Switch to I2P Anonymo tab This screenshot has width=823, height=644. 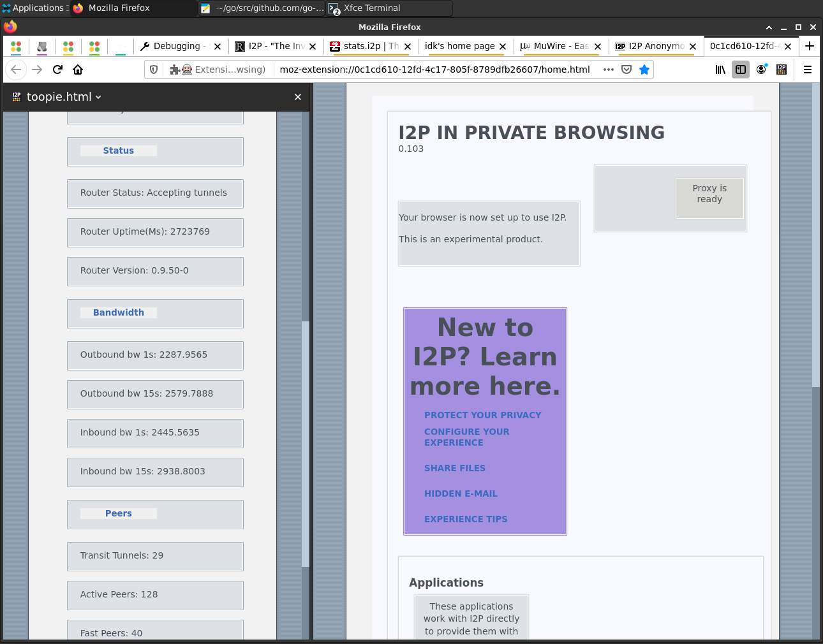[656, 47]
